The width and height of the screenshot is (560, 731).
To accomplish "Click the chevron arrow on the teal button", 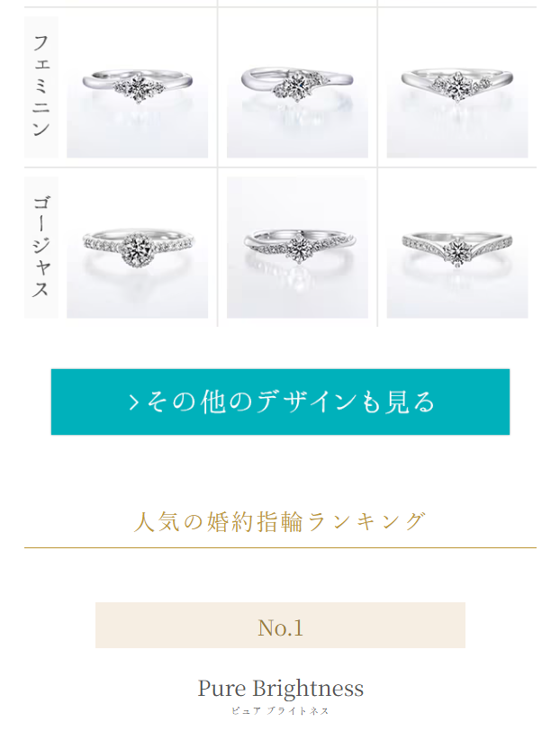I will 134,402.
